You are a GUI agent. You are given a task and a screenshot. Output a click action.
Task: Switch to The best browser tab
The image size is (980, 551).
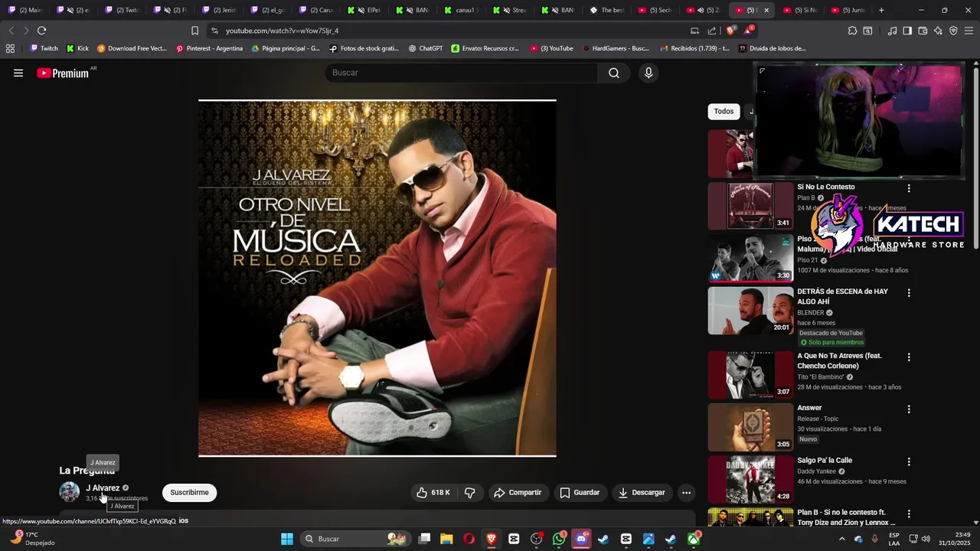[x=606, y=10]
